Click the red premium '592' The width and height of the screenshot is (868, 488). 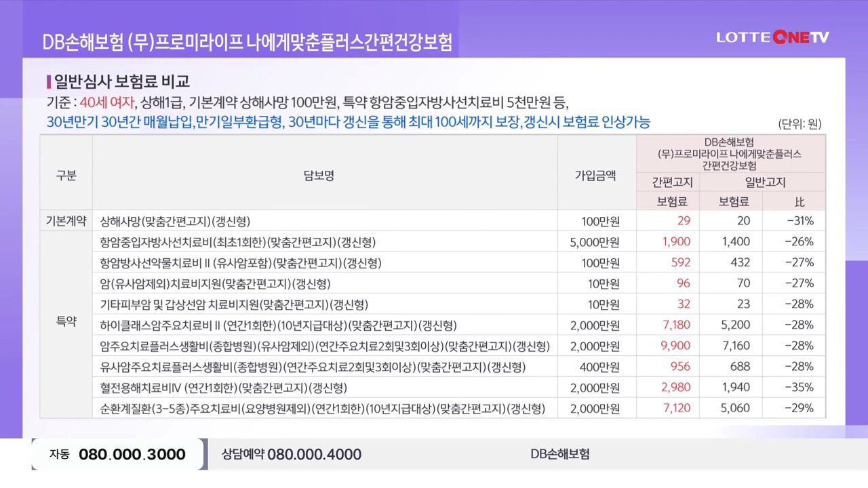pos(681,263)
